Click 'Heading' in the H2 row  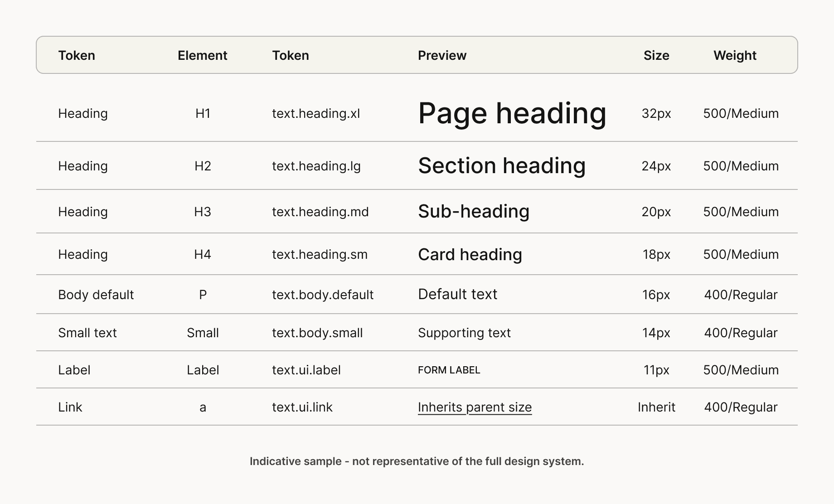tap(83, 166)
